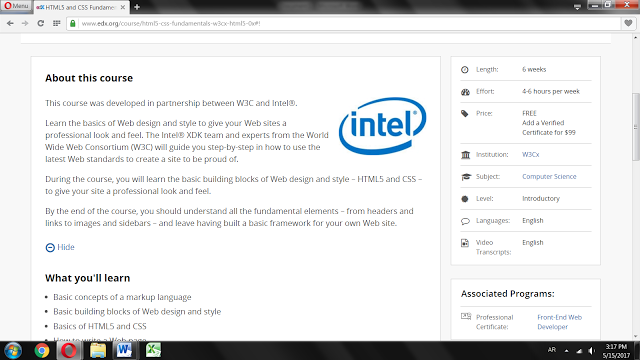
Task: Select Opera icon in the taskbar
Action: [x=69, y=351]
